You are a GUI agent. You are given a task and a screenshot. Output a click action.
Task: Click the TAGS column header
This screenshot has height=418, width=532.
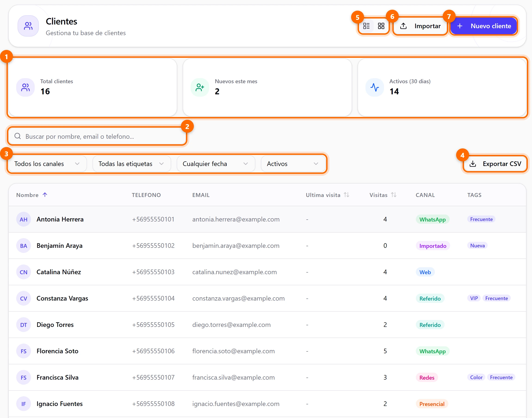474,195
